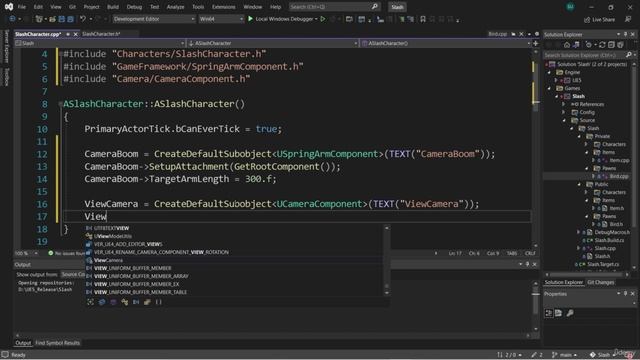Click the Bookmark toolbar icon

pyautogui.click(x=423, y=19)
